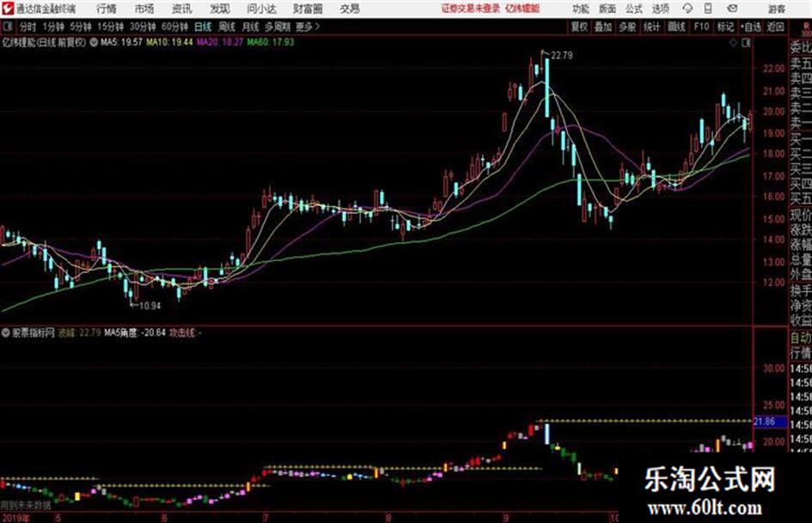The height and width of the screenshot is (523, 812).
Task: Select the 月线 monthly period
Action: 251,27
